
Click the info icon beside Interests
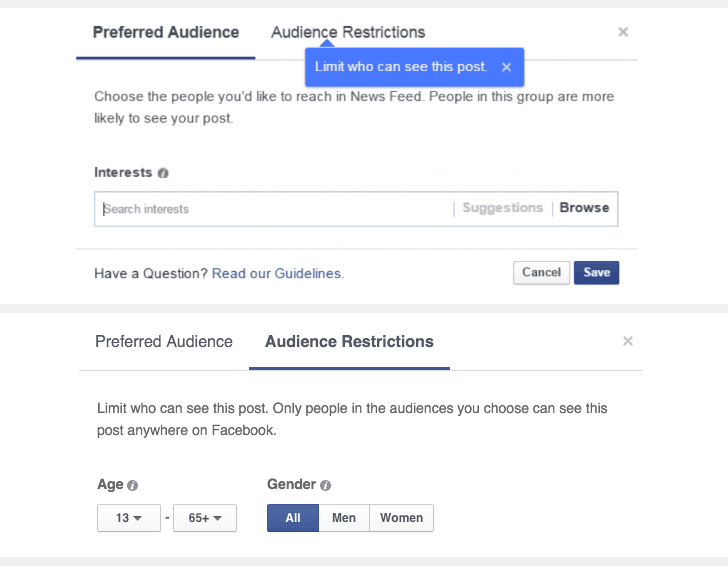[x=163, y=173]
